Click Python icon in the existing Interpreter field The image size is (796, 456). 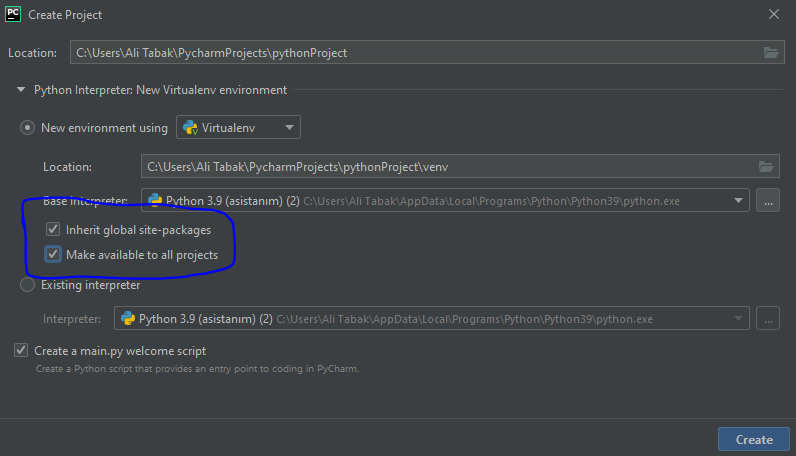coord(128,318)
